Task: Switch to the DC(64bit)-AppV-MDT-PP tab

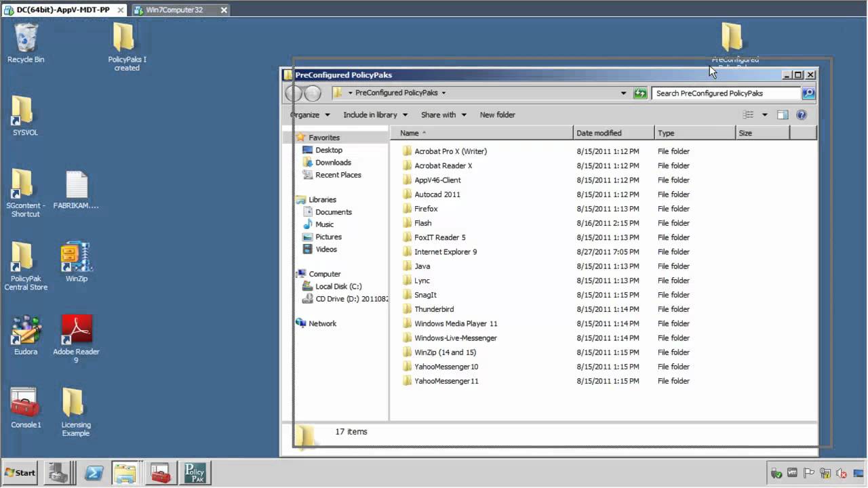Action: (x=64, y=9)
